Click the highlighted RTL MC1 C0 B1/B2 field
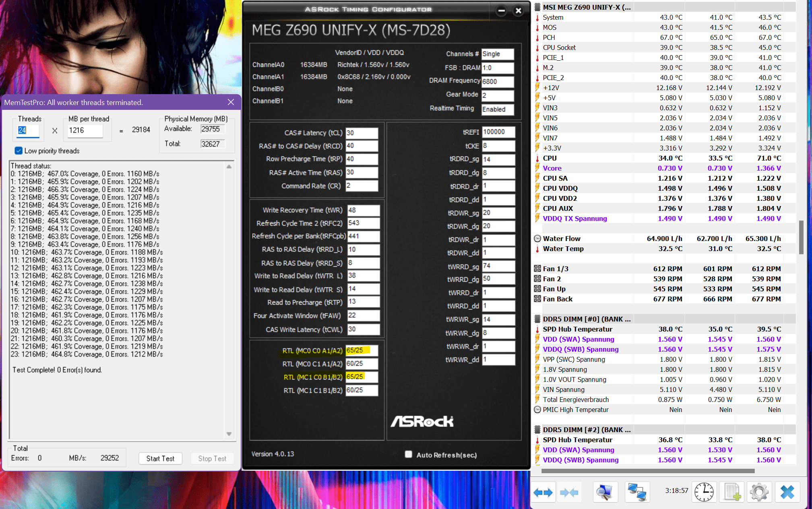This screenshot has height=509, width=812. pyautogui.click(x=362, y=377)
